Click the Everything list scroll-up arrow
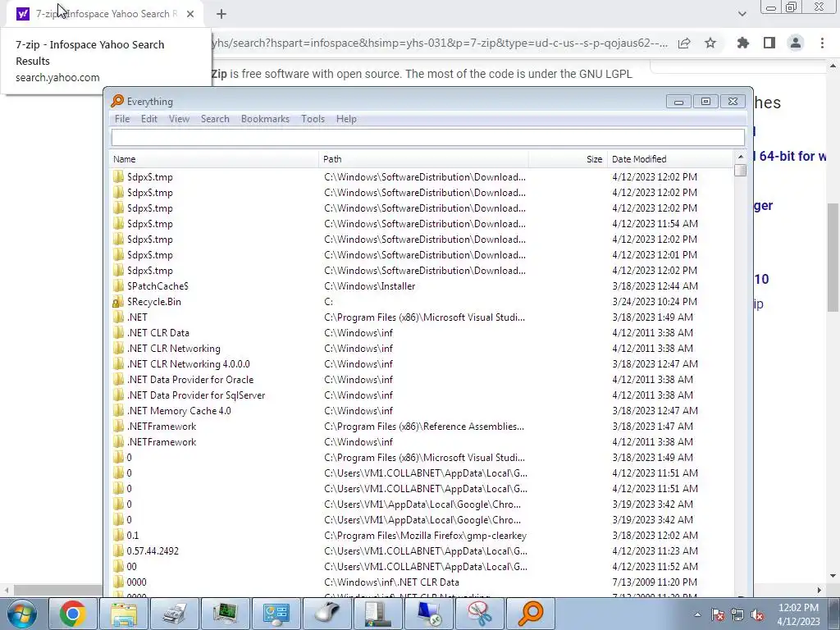 pos(741,157)
